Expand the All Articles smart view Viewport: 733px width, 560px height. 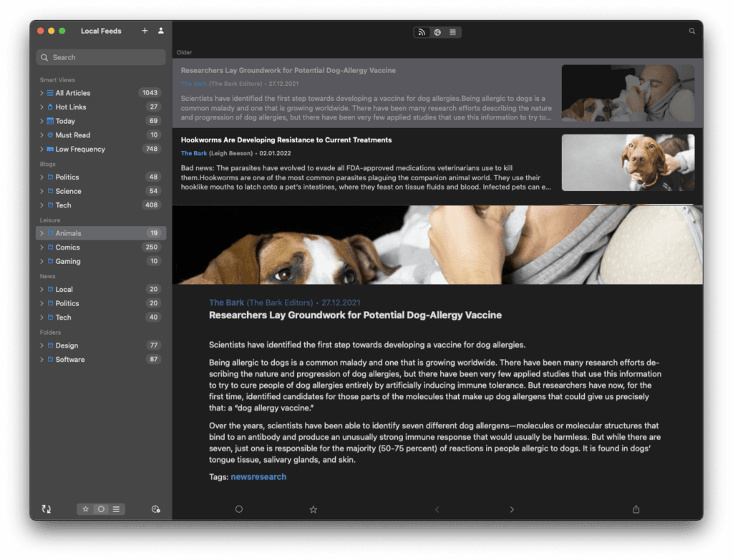[x=42, y=93]
